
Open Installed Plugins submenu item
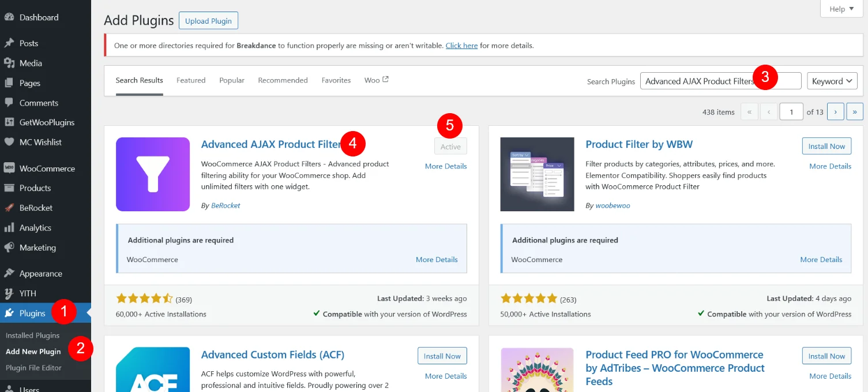tap(32, 335)
